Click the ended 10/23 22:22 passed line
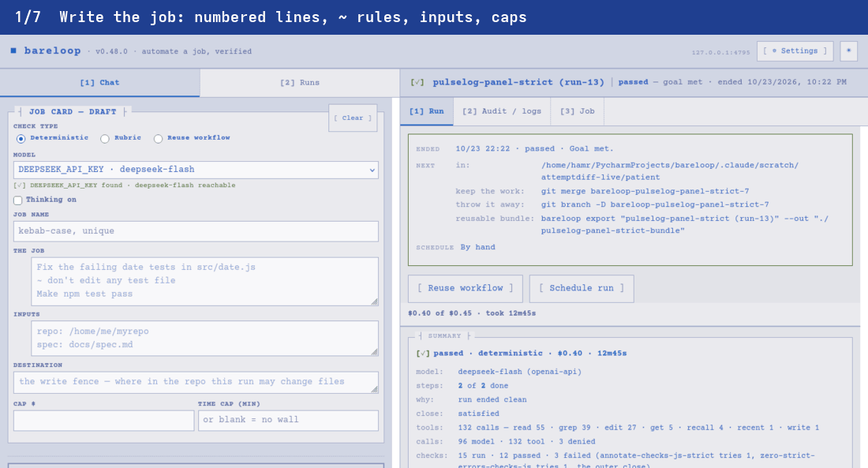Viewport: 868px width, 468px height. [534, 148]
